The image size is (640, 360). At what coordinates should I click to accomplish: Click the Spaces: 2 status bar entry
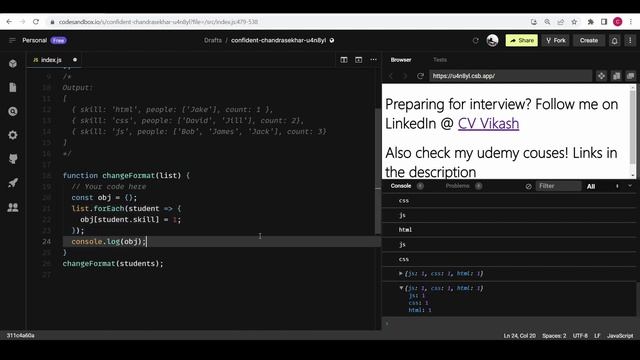coord(554,336)
